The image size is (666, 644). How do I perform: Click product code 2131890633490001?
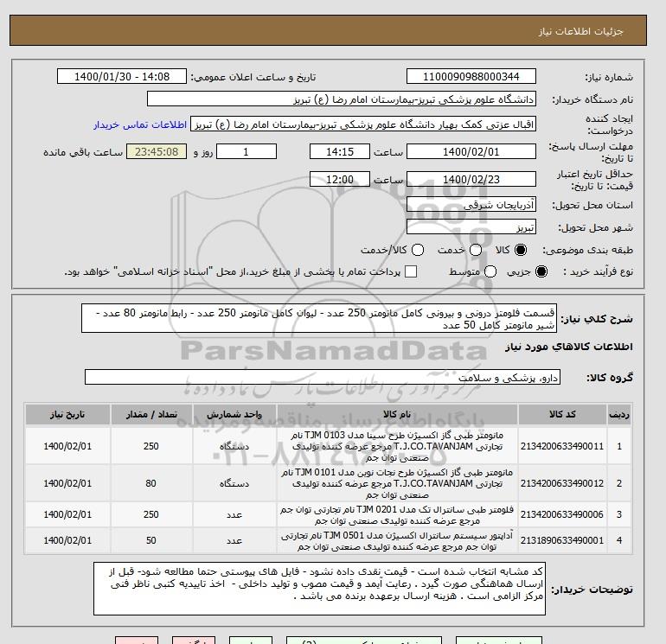point(562,540)
